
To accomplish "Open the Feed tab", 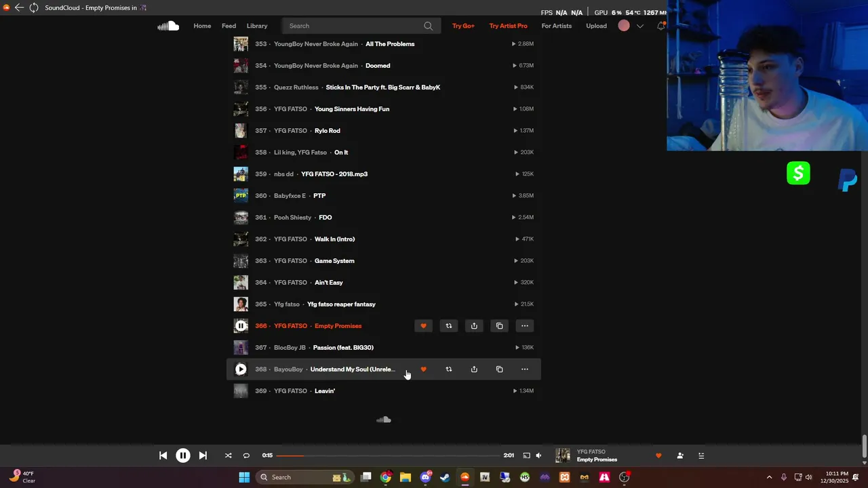I will point(229,26).
